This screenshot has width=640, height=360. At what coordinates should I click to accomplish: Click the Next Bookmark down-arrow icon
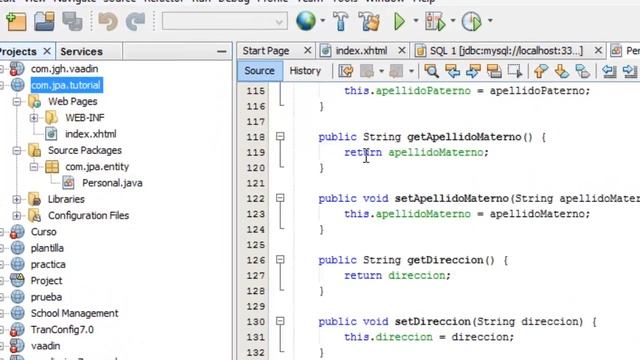562,71
